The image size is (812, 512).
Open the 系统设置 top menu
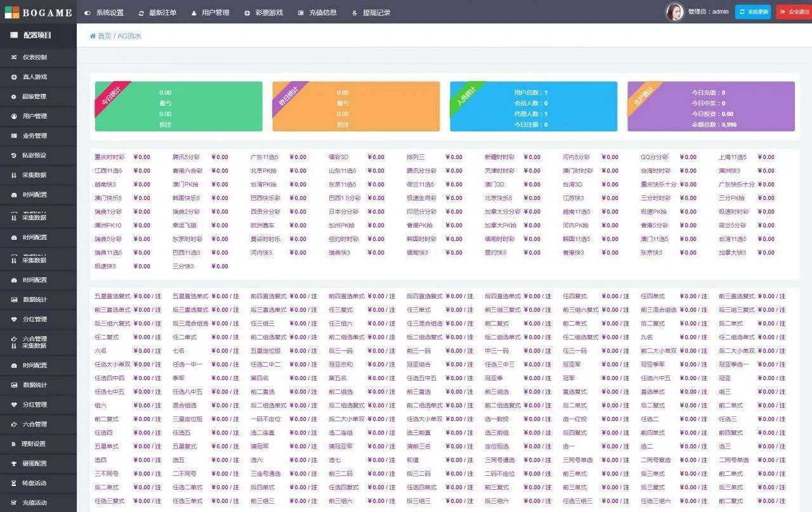(104, 13)
